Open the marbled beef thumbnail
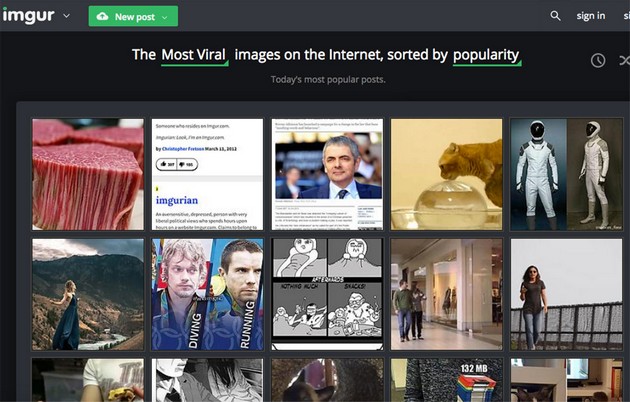Image resolution: width=630 pixels, height=402 pixels. pos(88,174)
